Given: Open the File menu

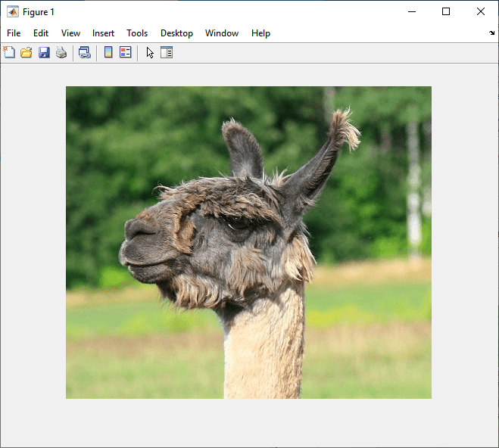Looking at the screenshot, I should coord(14,33).
